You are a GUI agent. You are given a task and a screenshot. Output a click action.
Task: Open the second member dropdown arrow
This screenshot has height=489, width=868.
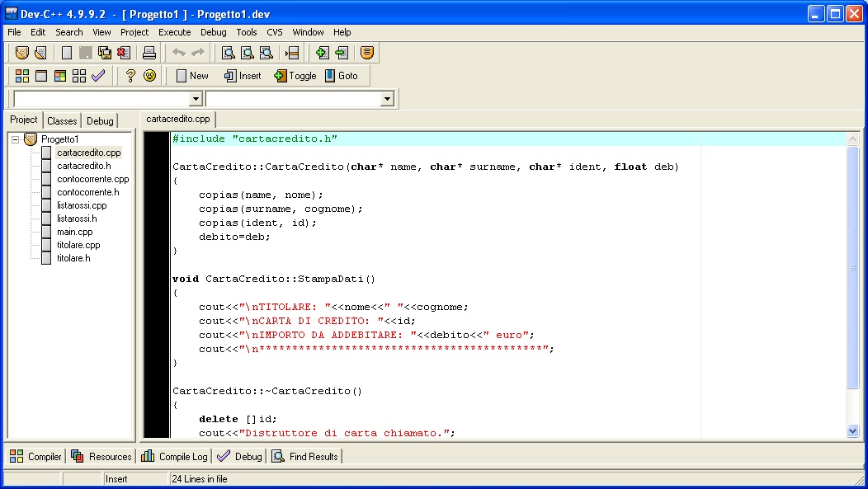click(387, 99)
